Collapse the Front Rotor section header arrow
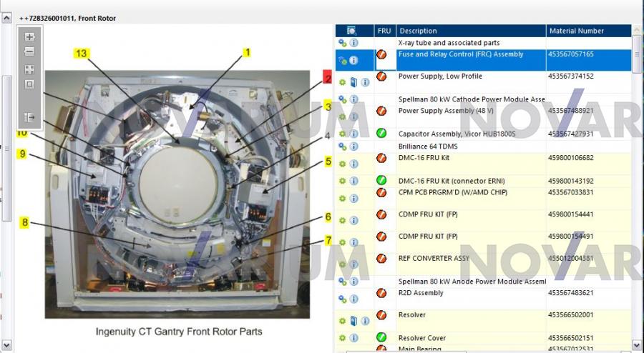This screenshot has width=644, height=353. coord(6,18)
